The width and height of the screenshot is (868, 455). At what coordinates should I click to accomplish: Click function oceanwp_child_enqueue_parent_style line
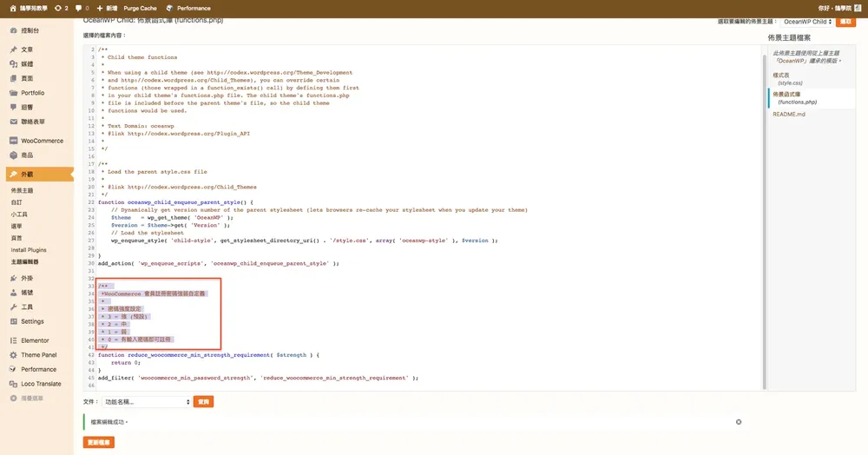click(x=175, y=202)
